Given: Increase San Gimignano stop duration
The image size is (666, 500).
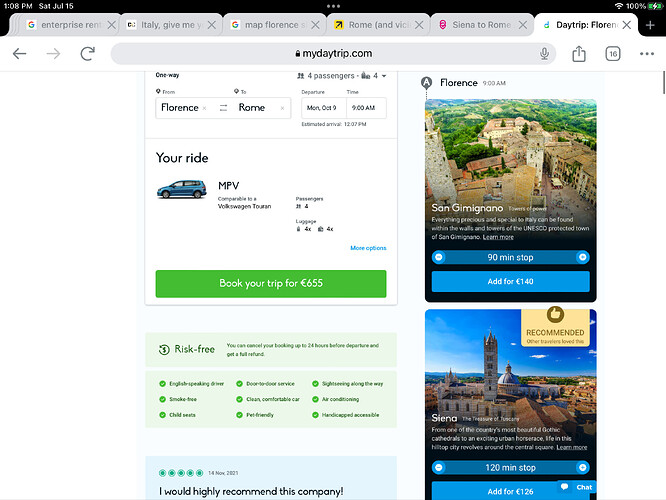Looking at the screenshot, I should [583, 257].
